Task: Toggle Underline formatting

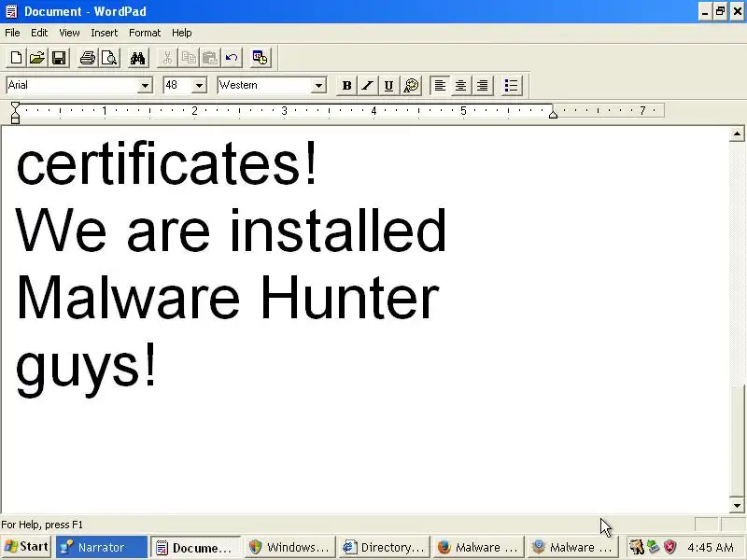Action: (x=388, y=86)
